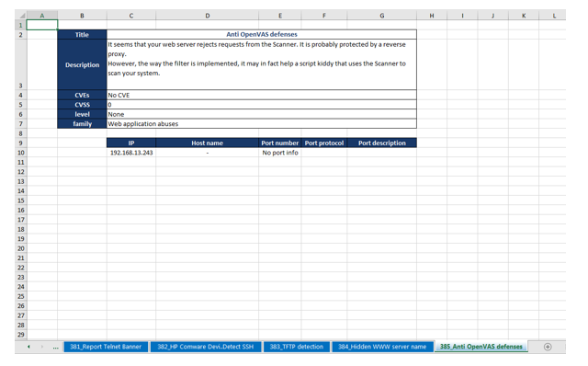Select column G header
Image resolution: width=588 pixels, height=366 pixels.
tap(382, 16)
